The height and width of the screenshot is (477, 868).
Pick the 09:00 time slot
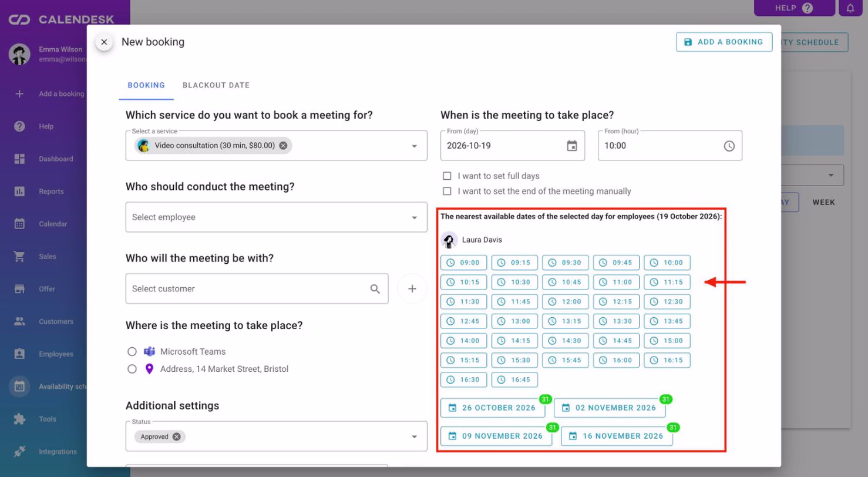tap(463, 263)
